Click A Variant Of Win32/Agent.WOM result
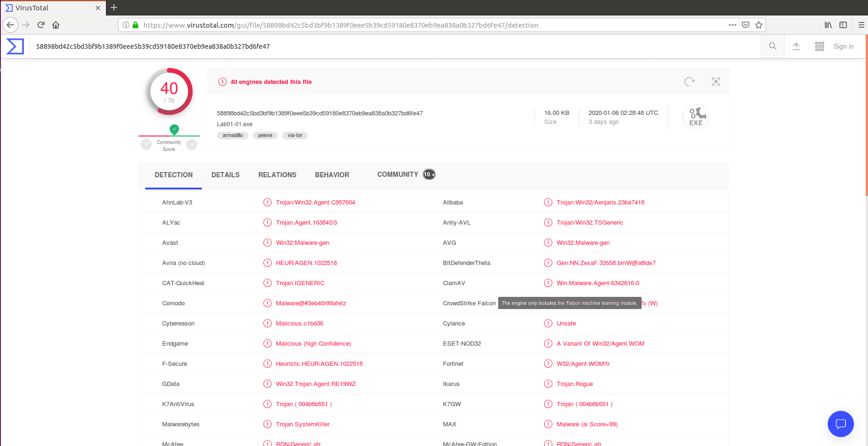This screenshot has height=446, width=868. (600, 344)
